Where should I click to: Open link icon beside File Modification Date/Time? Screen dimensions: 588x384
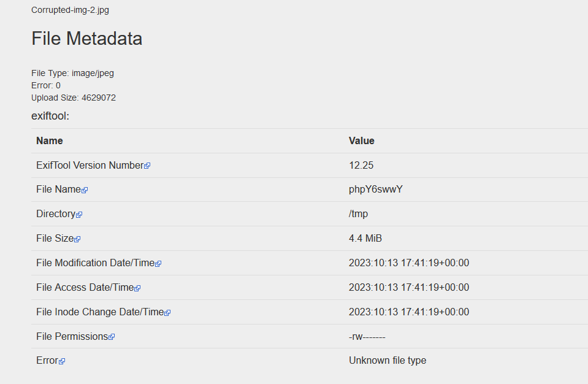tap(158, 264)
